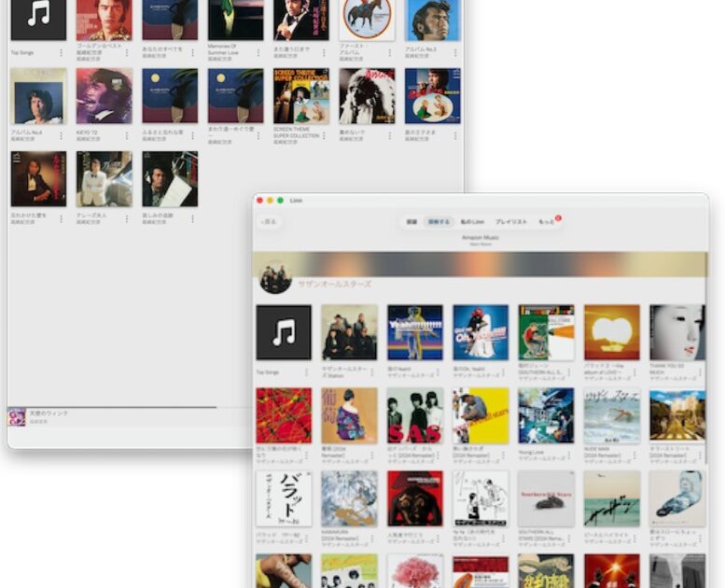The image size is (725, 588).
Task: Open the 葡萄 kimono woman album cover
Action: click(349, 415)
